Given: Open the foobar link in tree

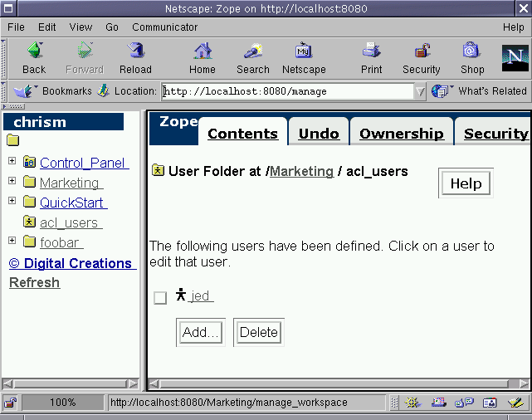Looking at the screenshot, I should click(61, 242).
